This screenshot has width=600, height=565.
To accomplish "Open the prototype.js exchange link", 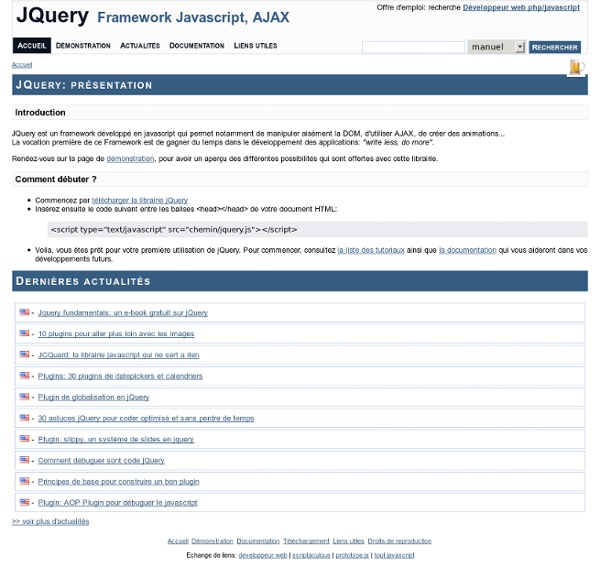I will coord(352,555).
